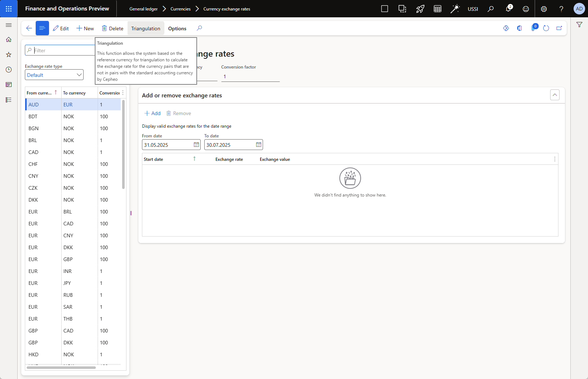Click the Triangulation menu item

(146, 28)
